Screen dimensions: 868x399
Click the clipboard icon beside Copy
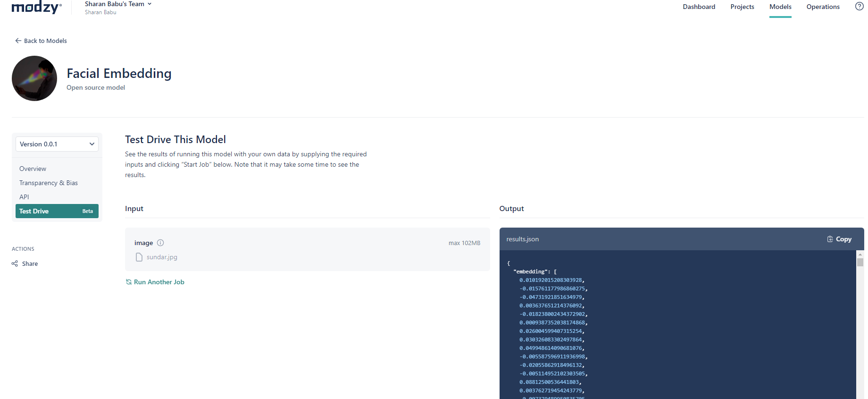point(830,239)
